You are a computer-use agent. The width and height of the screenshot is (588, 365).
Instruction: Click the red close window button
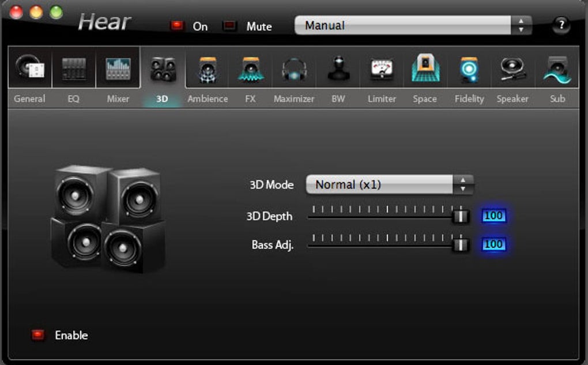click(x=16, y=12)
